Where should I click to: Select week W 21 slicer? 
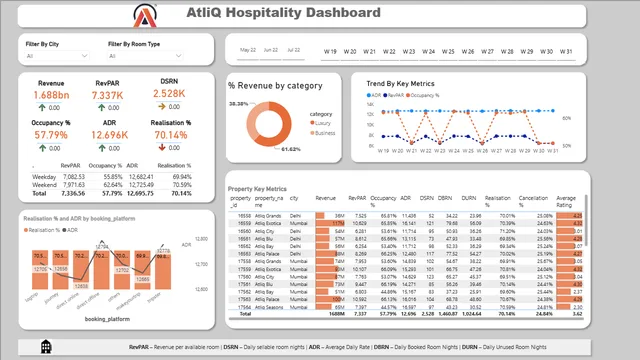tap(369, 52)
